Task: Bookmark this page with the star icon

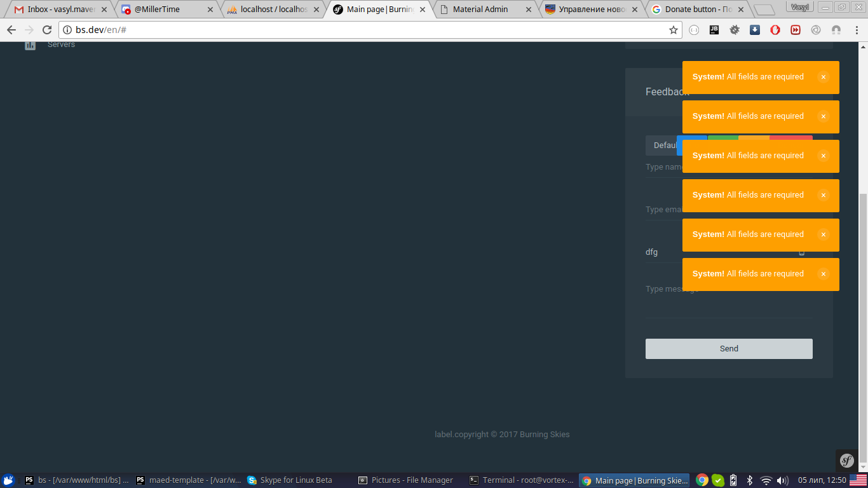Action: pyautogui.click(x=674, y=30)
